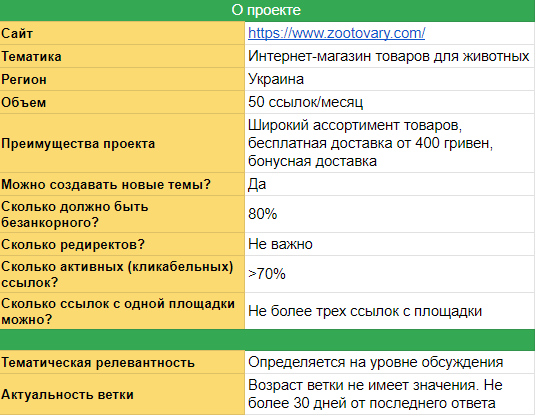Click the '80%' value cell
The height and width of the screenshot is (415, 535).
pos(390,214)
